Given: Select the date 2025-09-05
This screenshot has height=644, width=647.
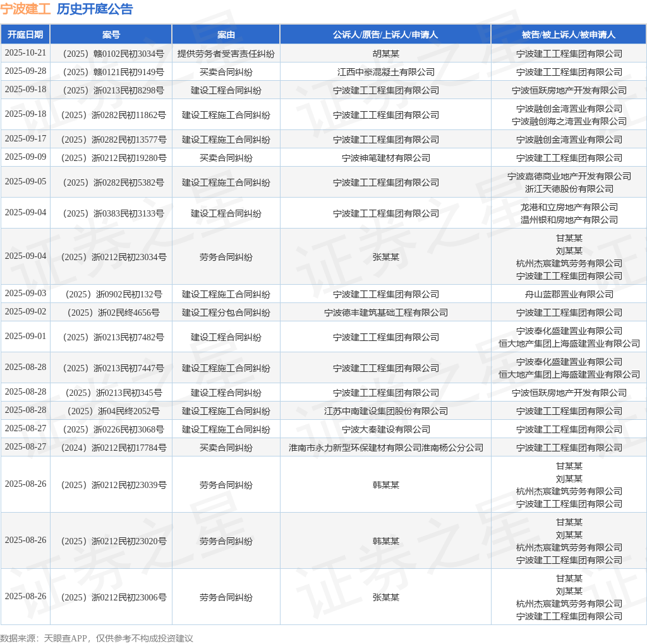Looking at the screenshot, I should point(25,181).
